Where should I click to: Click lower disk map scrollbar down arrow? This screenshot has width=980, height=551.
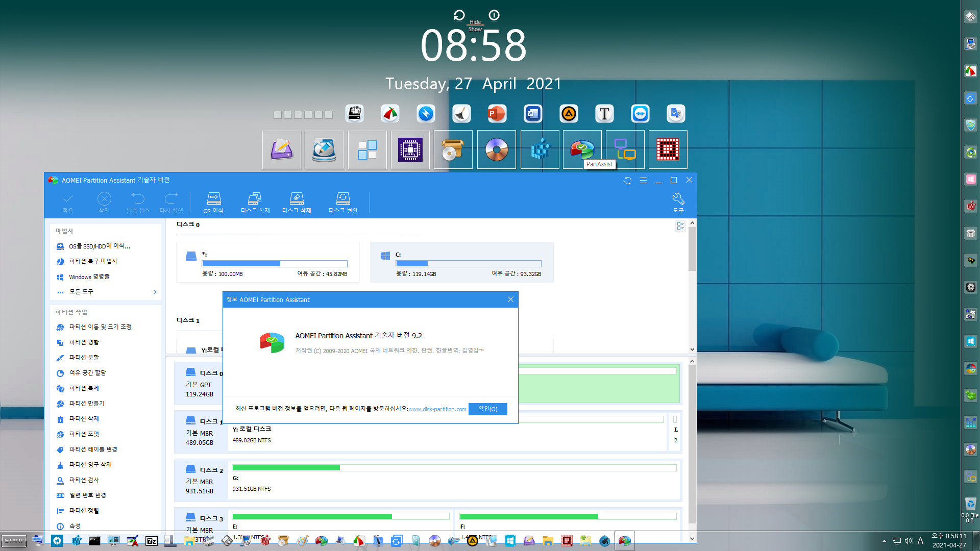(x=692, y=539)
